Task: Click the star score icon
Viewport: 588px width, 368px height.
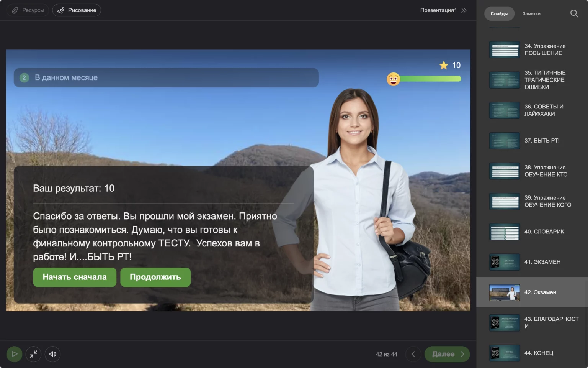Action: tap(444, 65)
